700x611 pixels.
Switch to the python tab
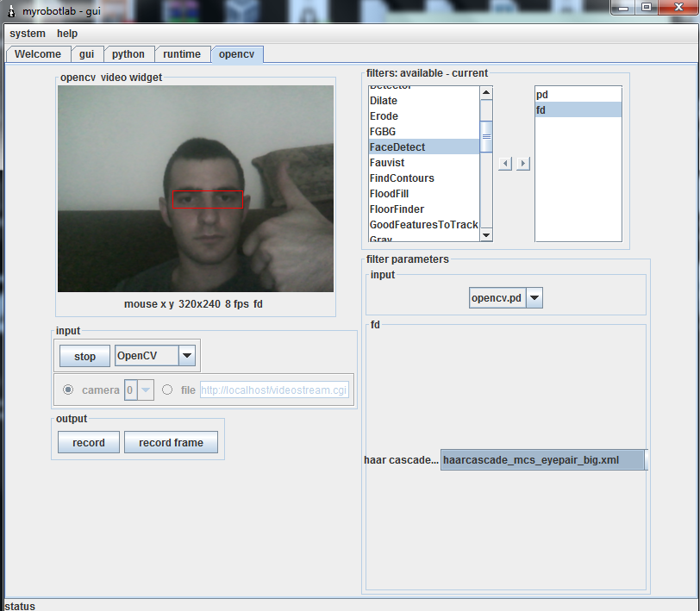(x=128, y=54)
